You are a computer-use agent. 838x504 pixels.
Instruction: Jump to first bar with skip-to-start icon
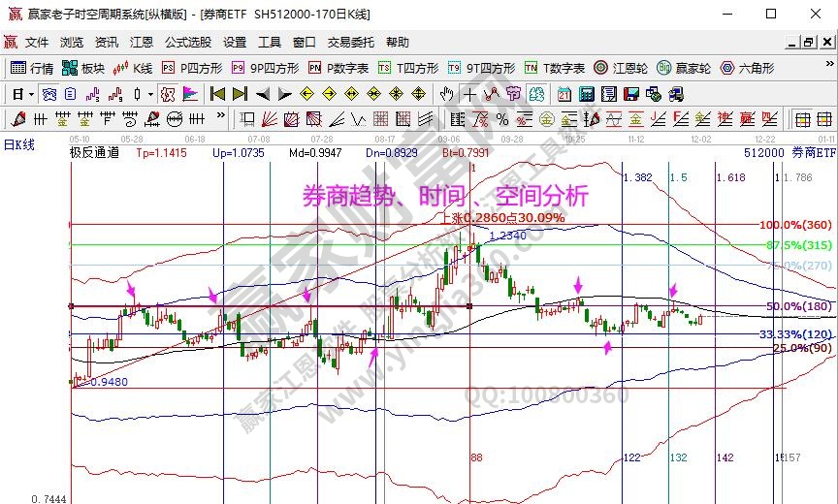217,94
